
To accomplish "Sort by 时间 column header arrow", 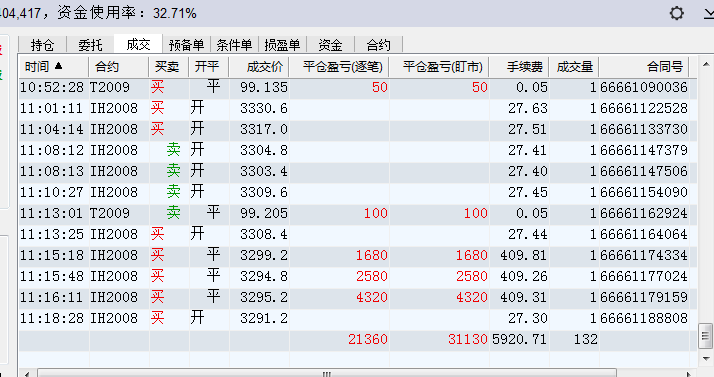I will coord(58,66).
